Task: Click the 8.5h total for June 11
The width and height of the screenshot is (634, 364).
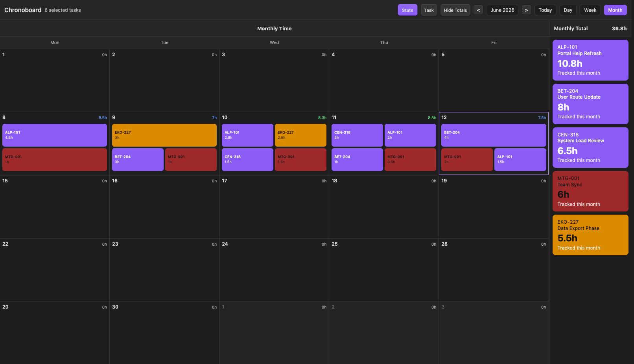Action: coord(432,118)
